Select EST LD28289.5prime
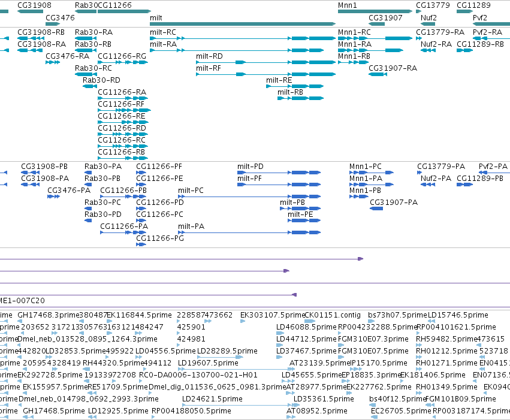Image resolution: width=510 pixels, height=420 pixels. click(220, 357)
